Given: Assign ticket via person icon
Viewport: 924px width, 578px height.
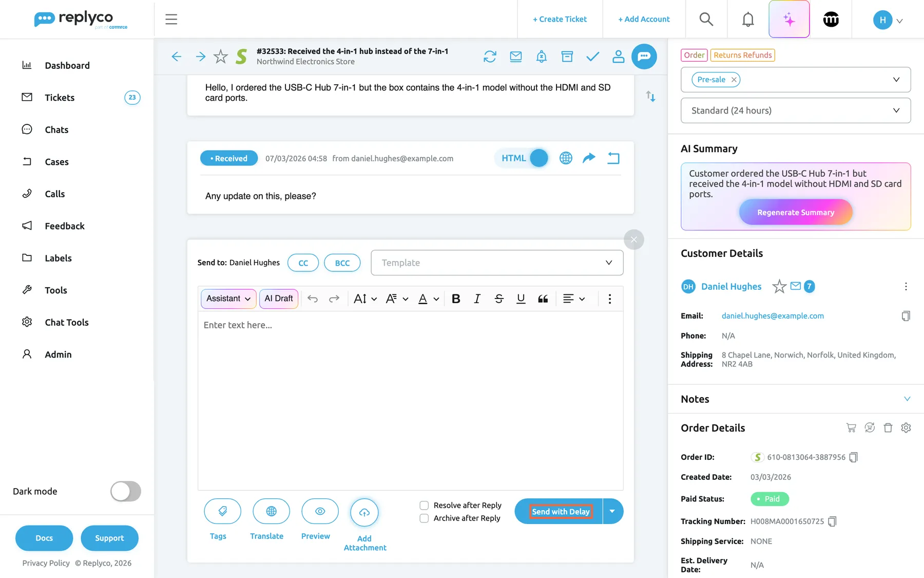Looking at the screenshot, I should [x=619, y=57].
